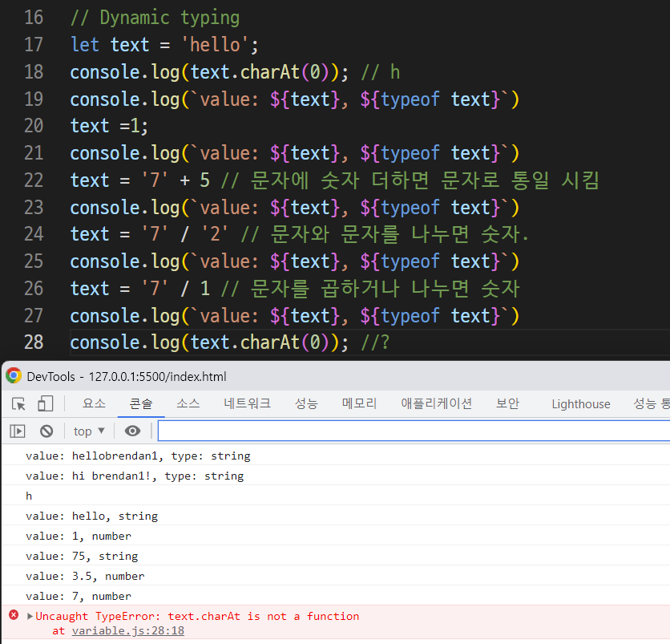
Task: Click console output 'value: 75, string'
Action: coord(82,557)
